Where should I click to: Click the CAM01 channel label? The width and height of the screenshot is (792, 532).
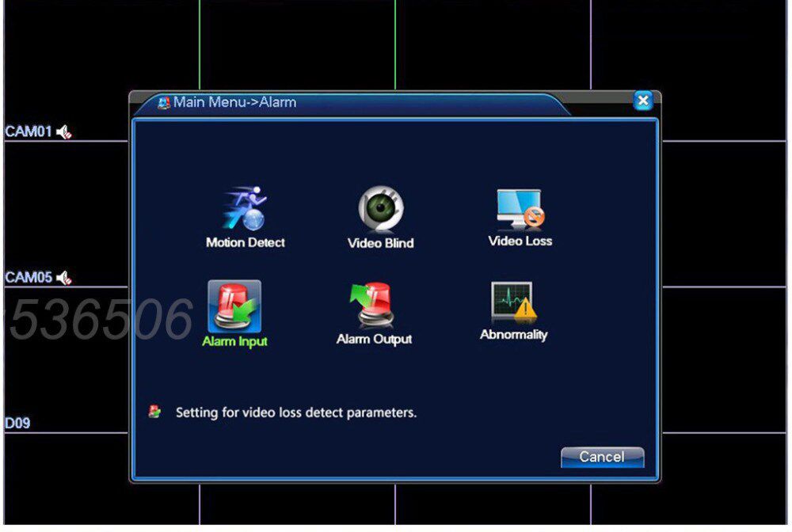pyautogui.click(x=29, y=131)
